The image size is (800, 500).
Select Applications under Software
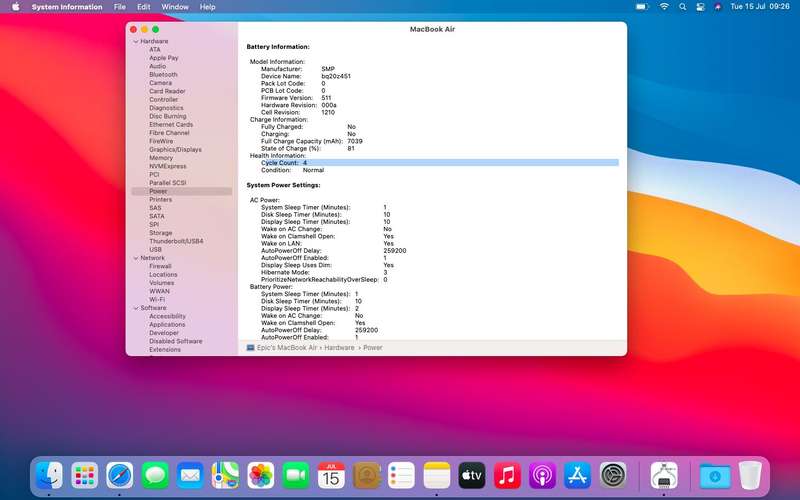pos(167,324)
